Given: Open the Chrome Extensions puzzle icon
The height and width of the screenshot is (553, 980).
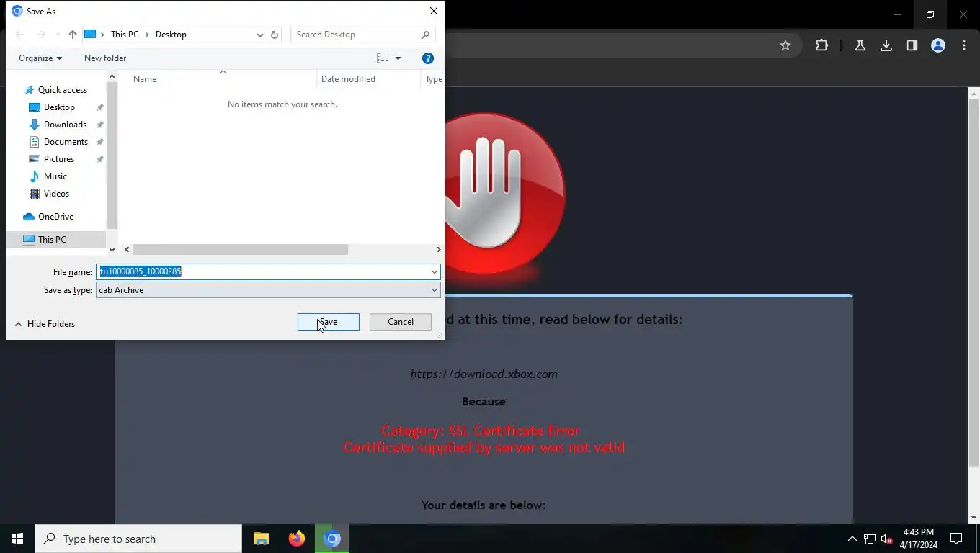Looking at the screenshot, I should point(821,45).
